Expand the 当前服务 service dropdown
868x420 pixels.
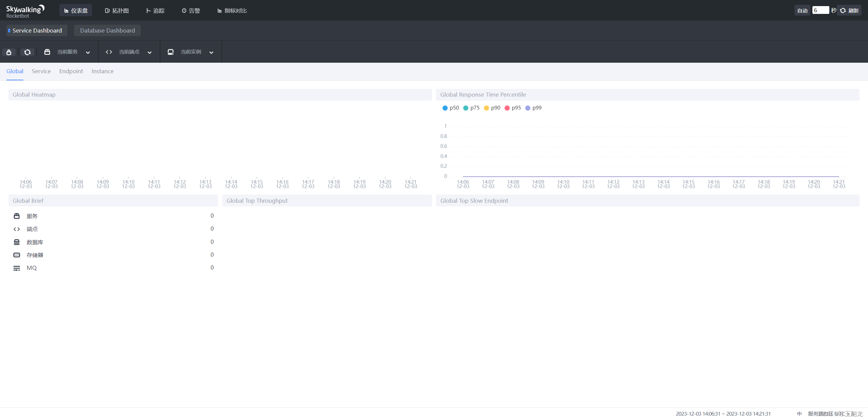click(67, 52)
